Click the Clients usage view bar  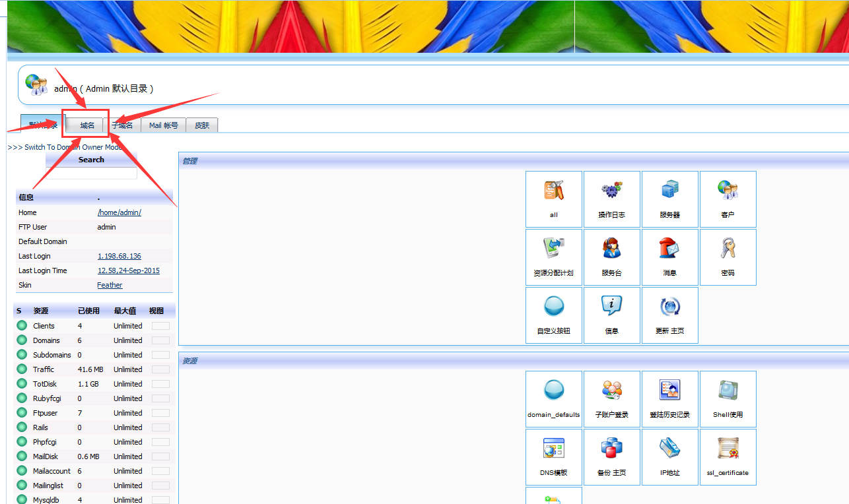160,326
